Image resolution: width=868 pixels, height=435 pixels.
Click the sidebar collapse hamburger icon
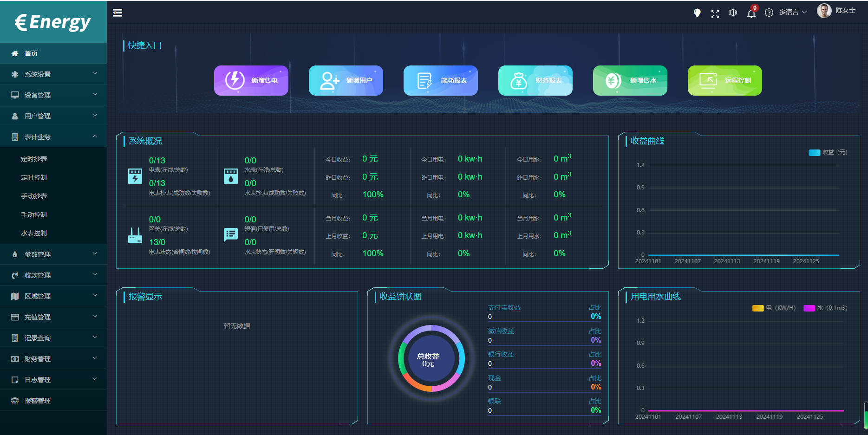117,13
